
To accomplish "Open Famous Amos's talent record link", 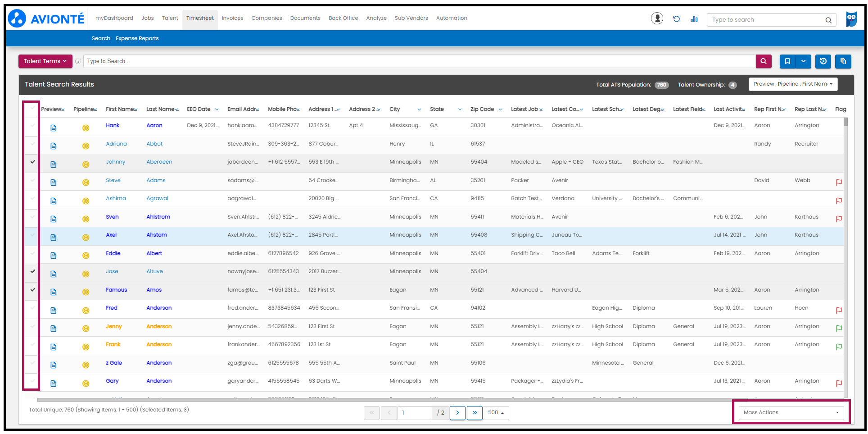I will tap(116, 289).
